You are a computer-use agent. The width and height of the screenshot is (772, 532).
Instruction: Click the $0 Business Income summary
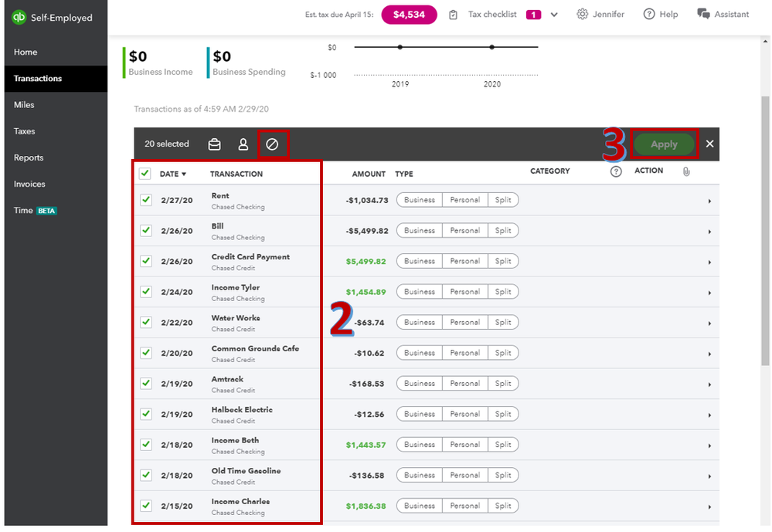(x=160, y=63)
